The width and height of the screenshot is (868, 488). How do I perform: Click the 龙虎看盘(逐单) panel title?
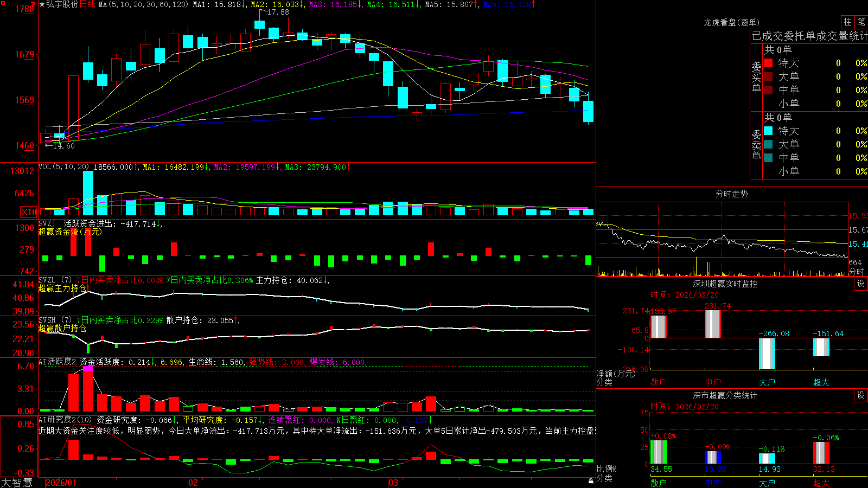point(731,22)
